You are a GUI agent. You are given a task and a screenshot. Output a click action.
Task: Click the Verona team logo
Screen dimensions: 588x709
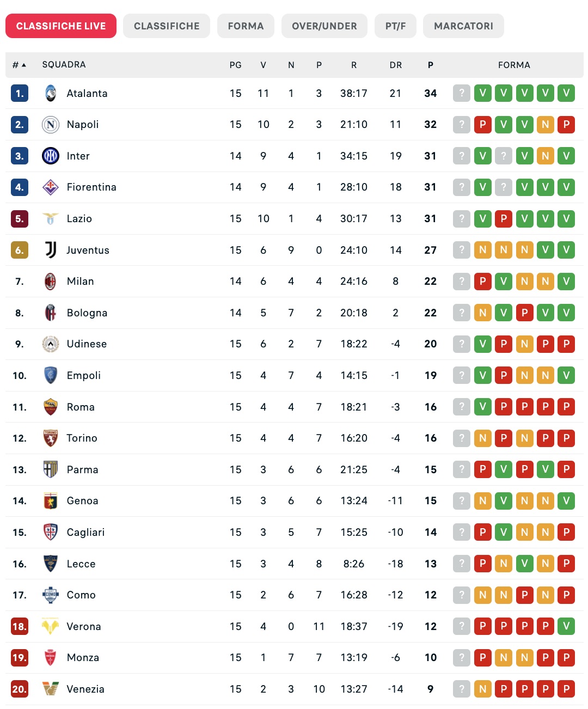pos(51,626)
